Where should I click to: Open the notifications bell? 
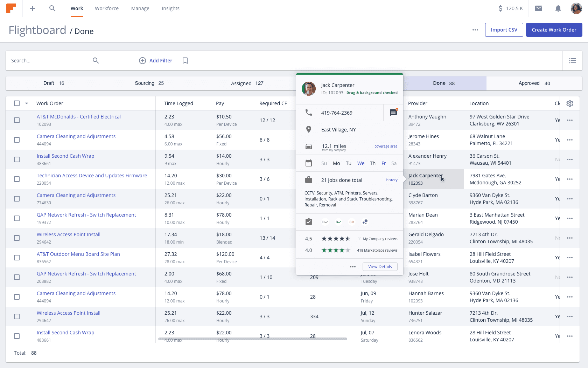pyautogui.click(x=558, y=8)
